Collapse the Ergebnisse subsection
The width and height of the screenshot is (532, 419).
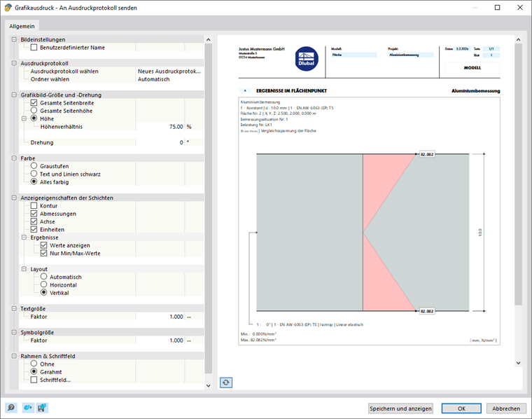pos(24,238)
